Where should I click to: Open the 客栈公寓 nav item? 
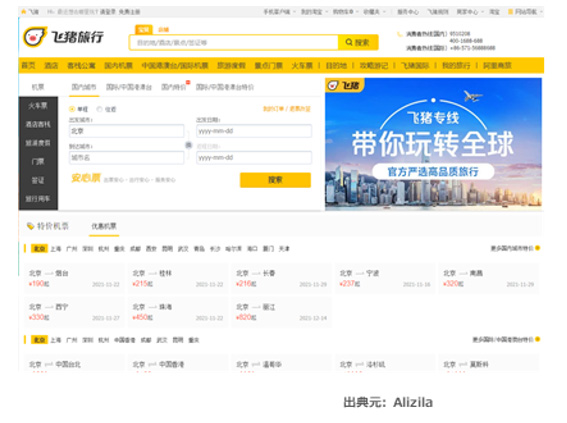click(81, 65)
